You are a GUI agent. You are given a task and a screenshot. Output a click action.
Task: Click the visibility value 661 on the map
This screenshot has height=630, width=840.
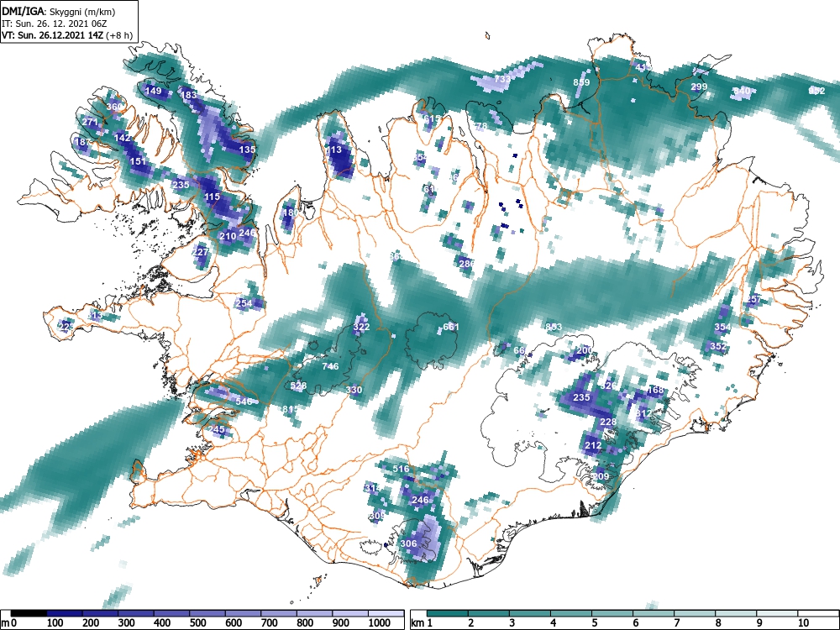pos(452,327)
